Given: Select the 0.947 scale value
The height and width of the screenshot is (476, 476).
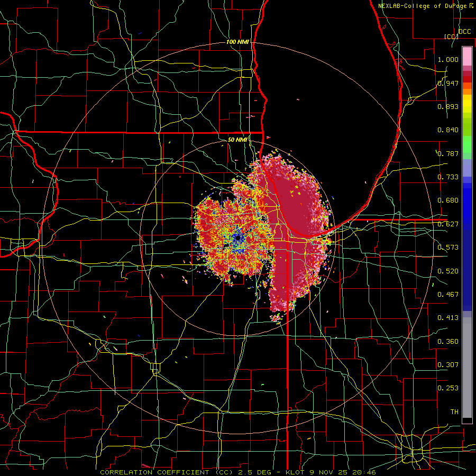Looking at the screenshot, I should [448, 83].
